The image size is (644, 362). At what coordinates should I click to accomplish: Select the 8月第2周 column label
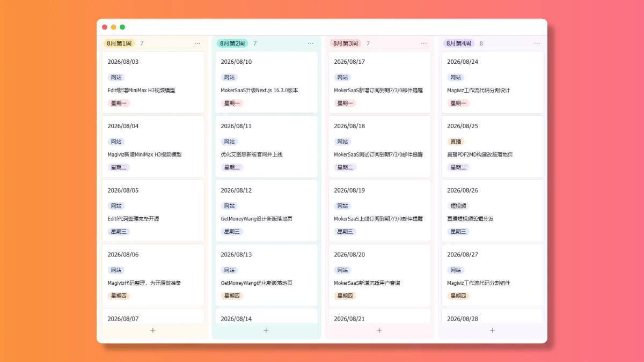(232, 43)
